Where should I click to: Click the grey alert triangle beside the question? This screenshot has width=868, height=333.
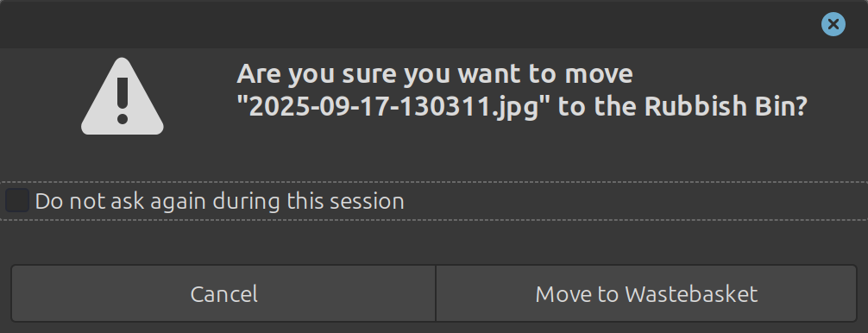coord(123,97)
